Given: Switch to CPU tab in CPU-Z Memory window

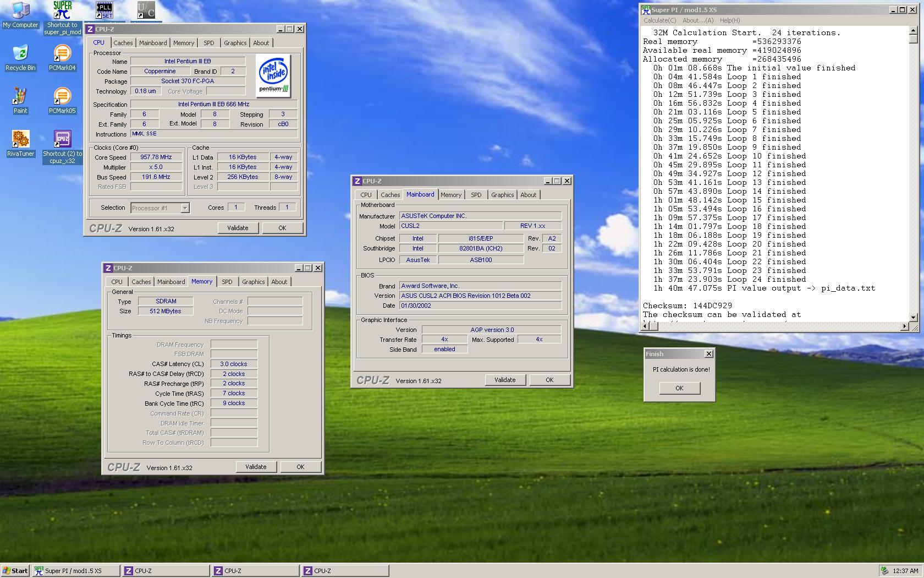Looking at the screenshot, I should (x=117, y=282).
